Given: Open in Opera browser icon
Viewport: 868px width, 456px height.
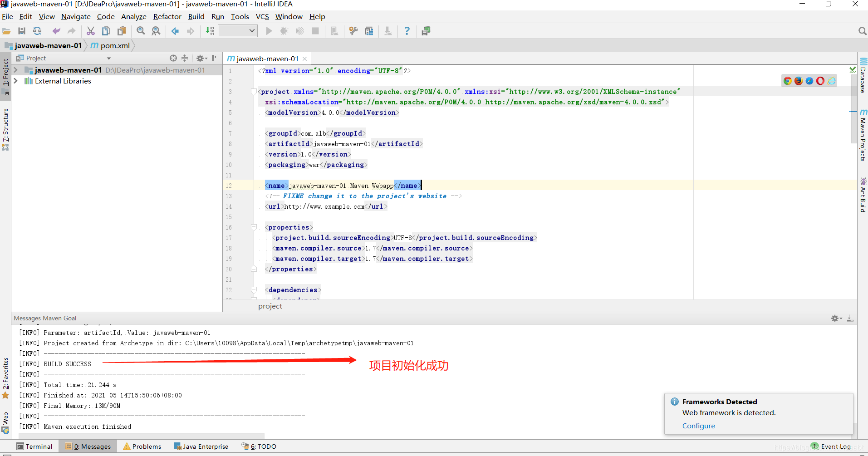Looking at the screenshot, I should [x=820, y=81].
